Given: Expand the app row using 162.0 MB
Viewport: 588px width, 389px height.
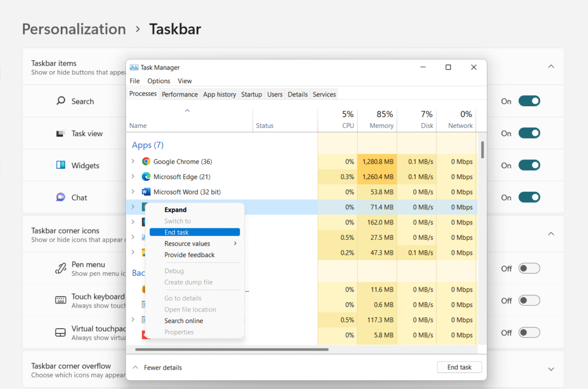Looking at the screenshot, I should [x=133, y=222].
